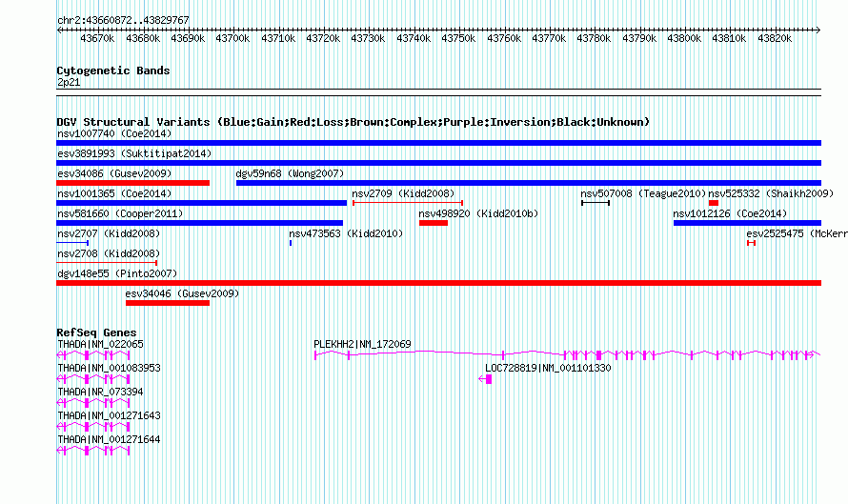This screenshot has width=848, height=504.
Task: Click the nsv507008 (Teague2010) label
Action: (x=643, y=193)
